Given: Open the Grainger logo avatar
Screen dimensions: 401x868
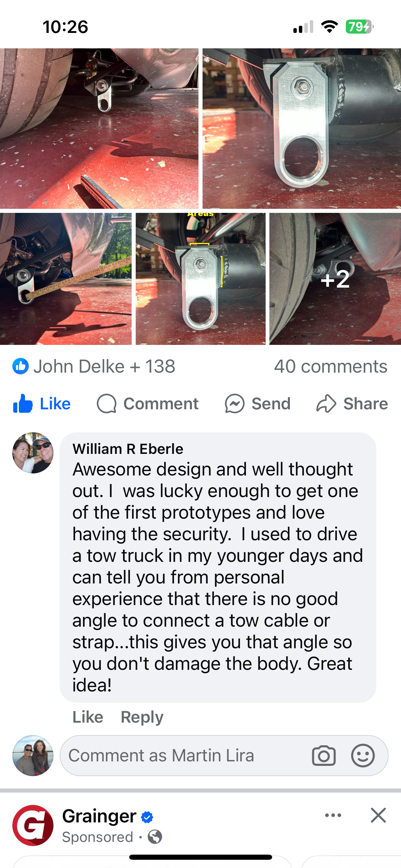Looking at the screenshot, I should (x=33, y=825).
